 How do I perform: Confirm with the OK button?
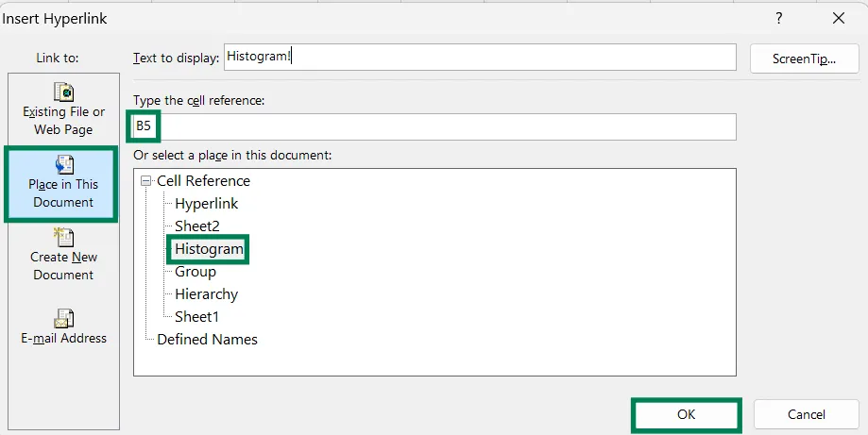686,414
